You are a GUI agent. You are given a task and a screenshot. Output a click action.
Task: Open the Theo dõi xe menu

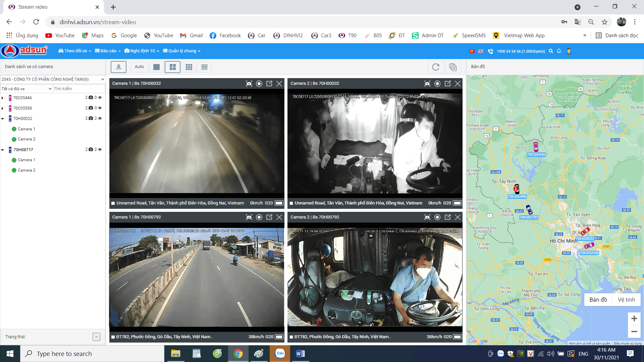tap(75, 51)
